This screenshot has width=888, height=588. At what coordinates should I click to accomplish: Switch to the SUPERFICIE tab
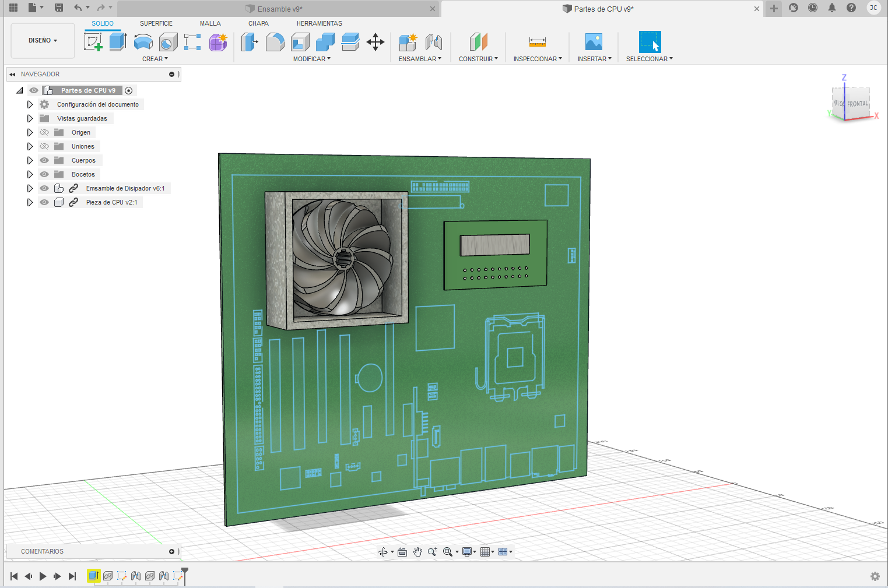[156, 23]
